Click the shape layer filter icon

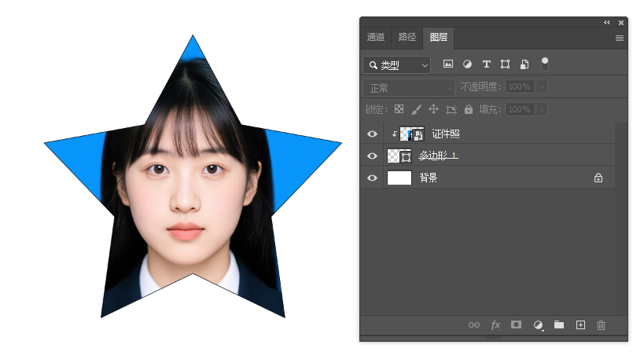pyautogui.click(x=505, y=64)
